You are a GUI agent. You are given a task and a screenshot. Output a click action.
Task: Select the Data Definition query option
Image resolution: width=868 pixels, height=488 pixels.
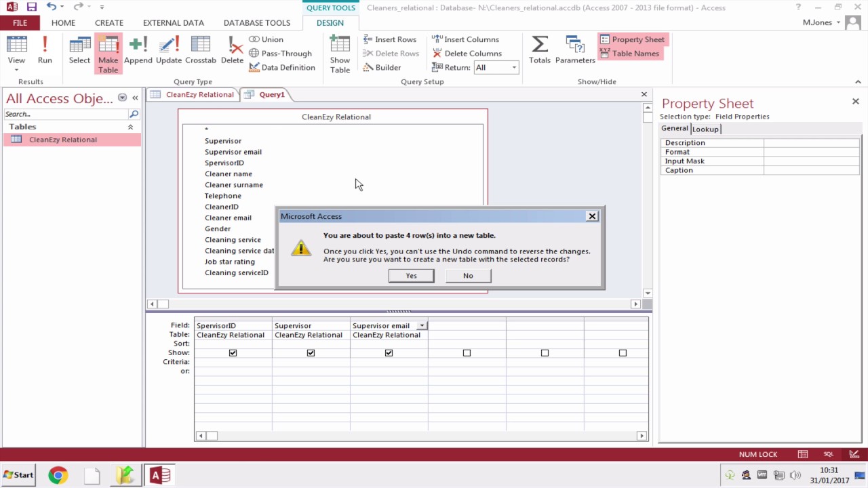coord(282,68)
